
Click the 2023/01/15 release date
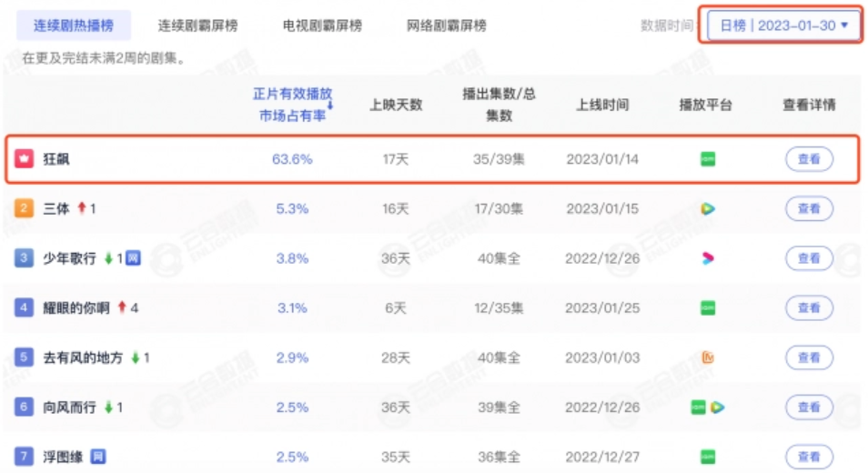coord(602,208)
